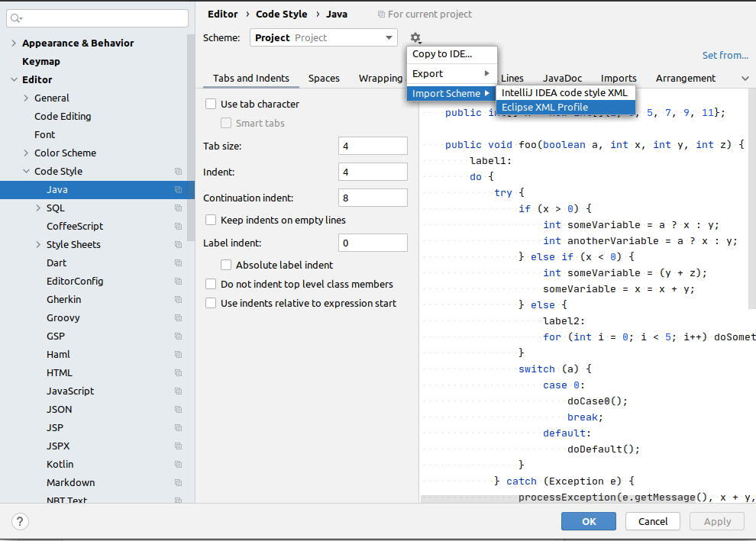
Task: Click the search magnifier icon in settings
Action: click(x=16, y=18)
